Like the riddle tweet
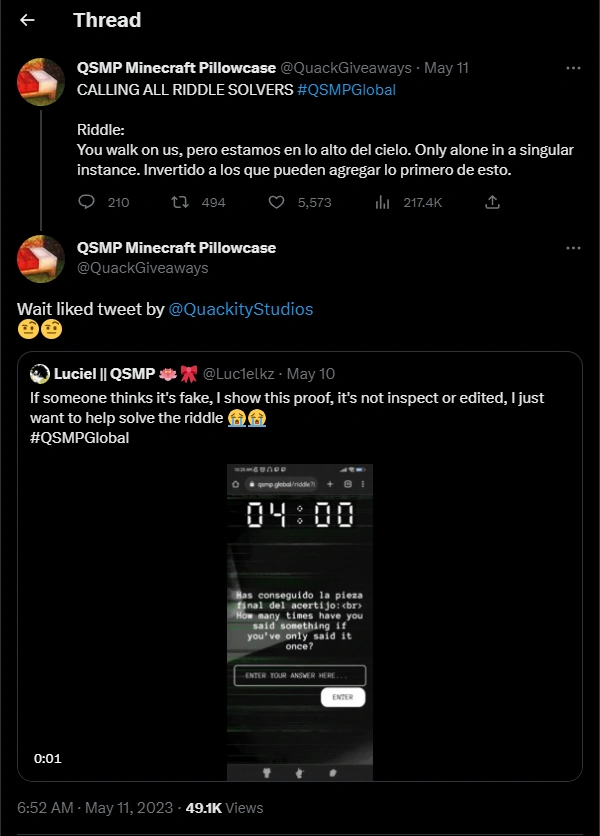The height and width of the screenshot is (836, 600). pyautogui.click(x=278, y=202)
